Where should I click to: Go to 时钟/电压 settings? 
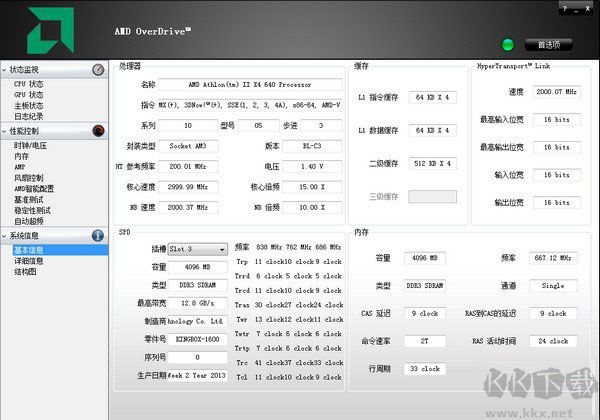coord(31,145)
